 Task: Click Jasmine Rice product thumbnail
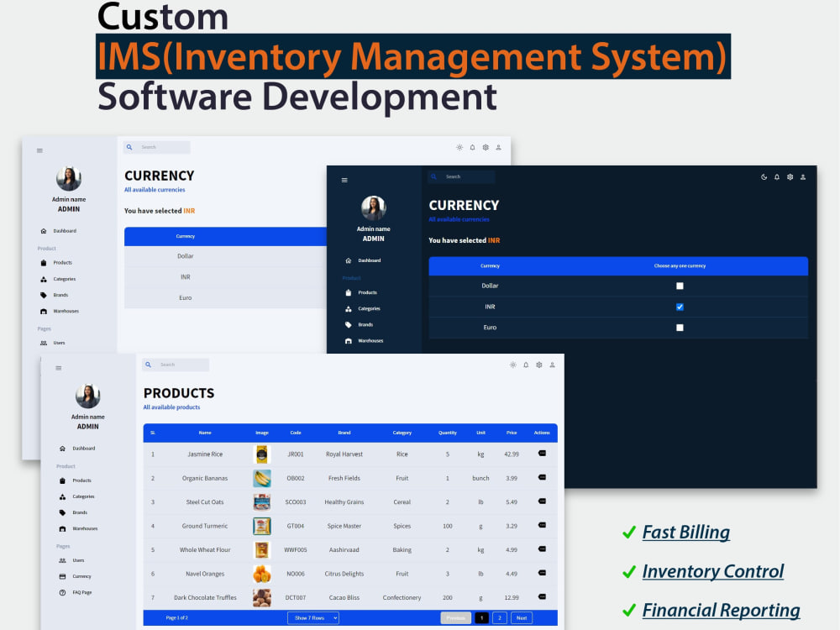[x=262, y=454]
